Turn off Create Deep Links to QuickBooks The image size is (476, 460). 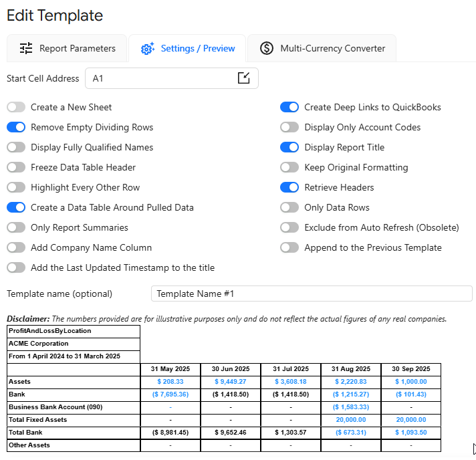click(x=289, y=107)
